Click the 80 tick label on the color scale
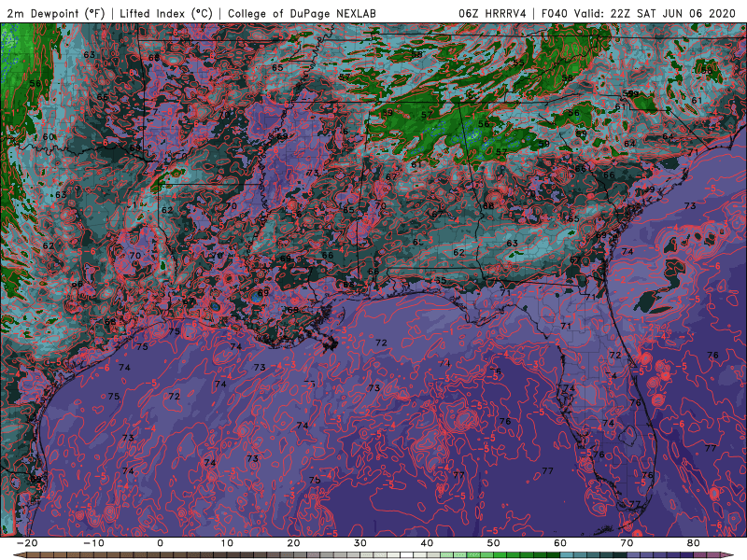This screenshot has height=560, width=747. click(x=694, y=543)
